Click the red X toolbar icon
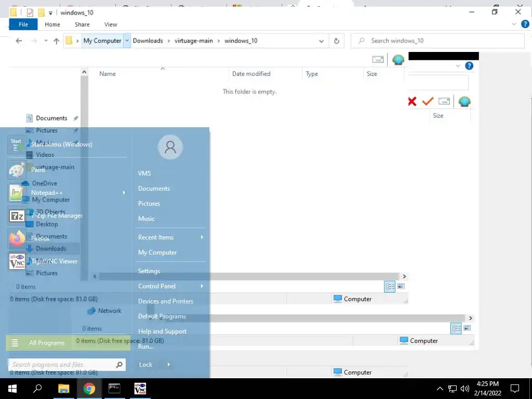Screen dimensions: 532x399 click(412, 101)
